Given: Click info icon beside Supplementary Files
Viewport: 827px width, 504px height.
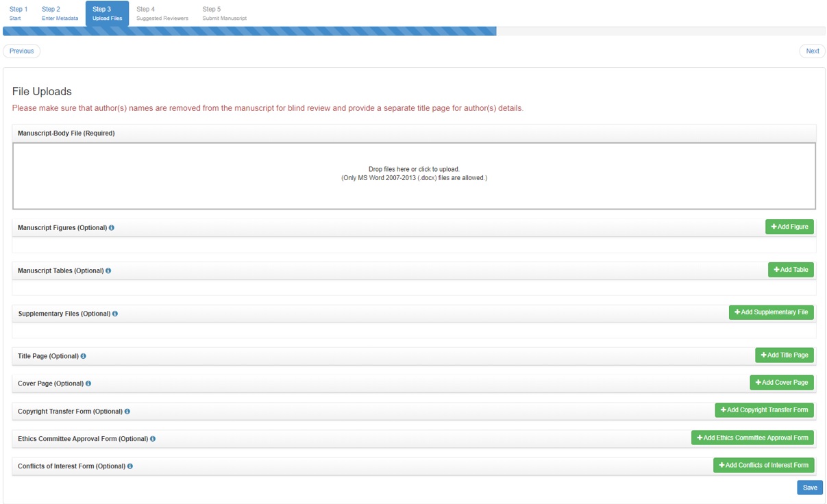Looking at the screenshot, I should pyautogui.click(x=115, y=314).
